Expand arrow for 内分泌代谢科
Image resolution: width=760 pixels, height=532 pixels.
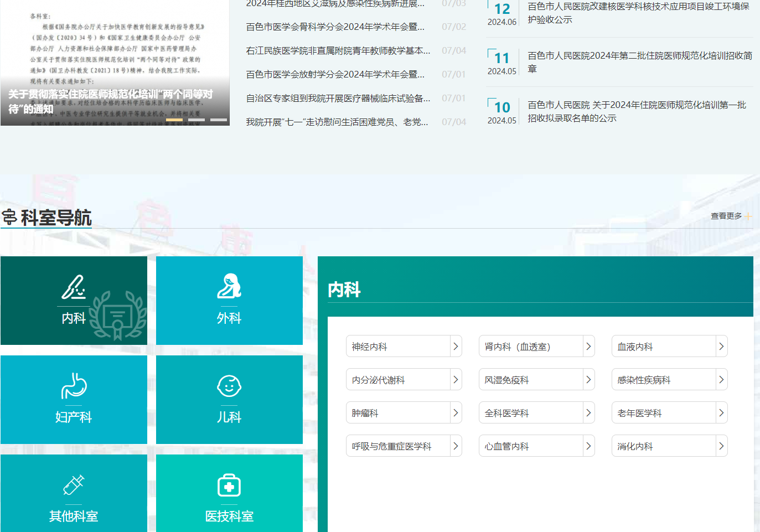[456, 380]
